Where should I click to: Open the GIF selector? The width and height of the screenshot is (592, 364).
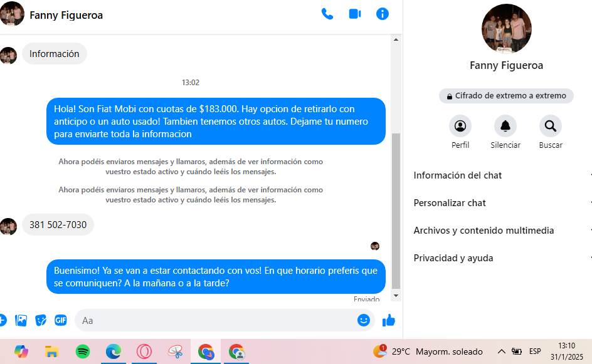[x=61, y=320]
